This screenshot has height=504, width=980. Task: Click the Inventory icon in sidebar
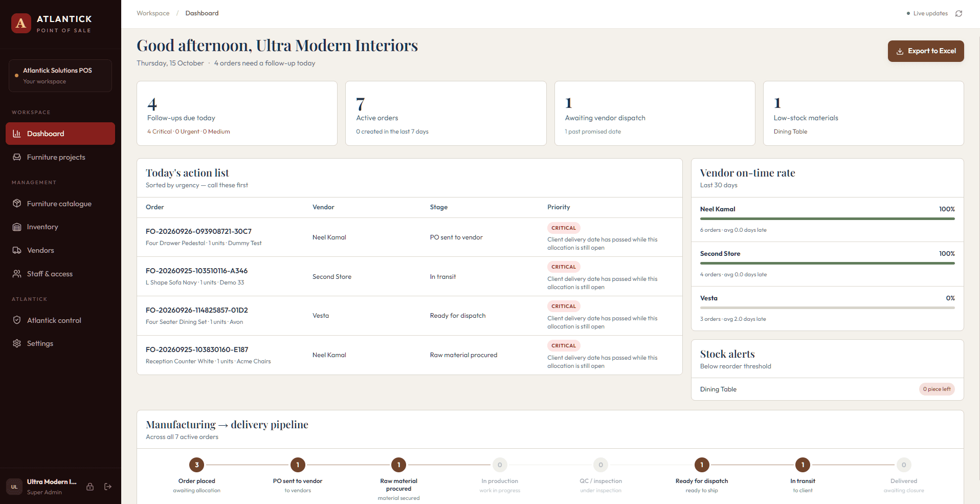17,227
